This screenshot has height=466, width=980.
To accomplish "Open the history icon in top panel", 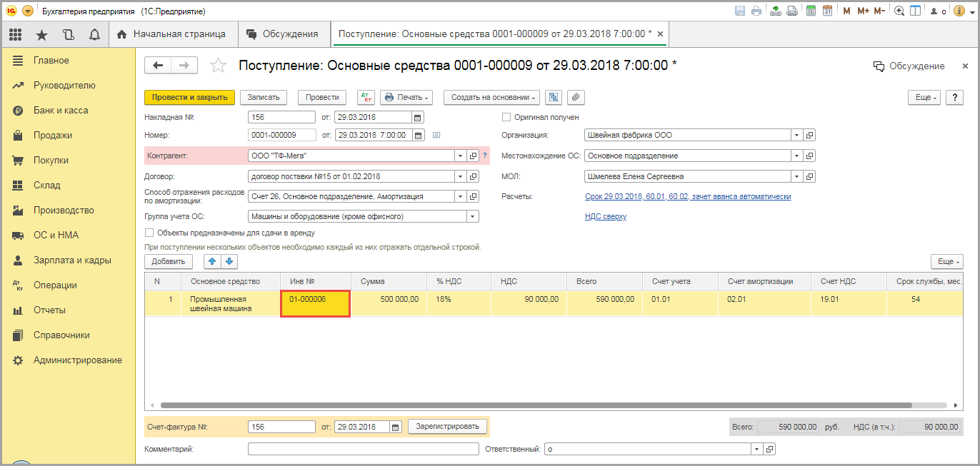I will [x=68, y=34].
